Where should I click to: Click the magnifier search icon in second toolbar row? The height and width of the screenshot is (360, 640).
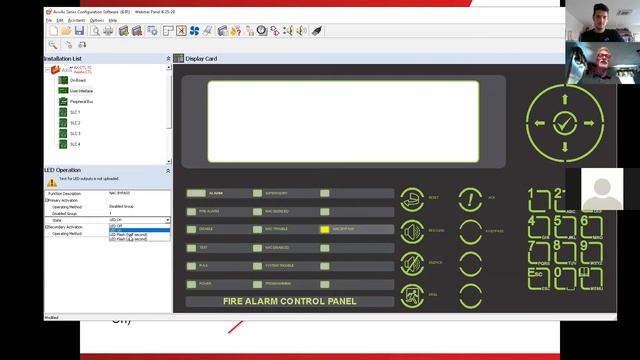[x=53, y=45]
